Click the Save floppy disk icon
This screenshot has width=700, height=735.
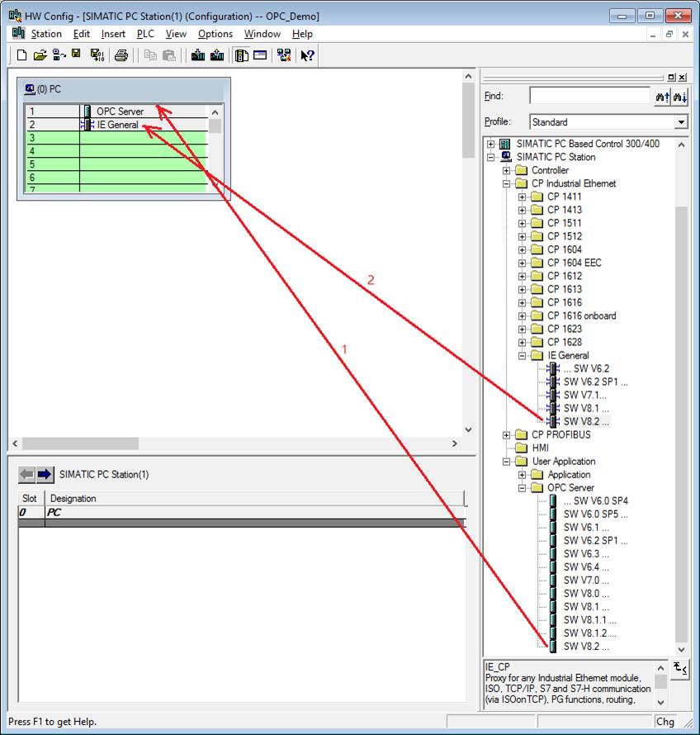pos(76,55)
